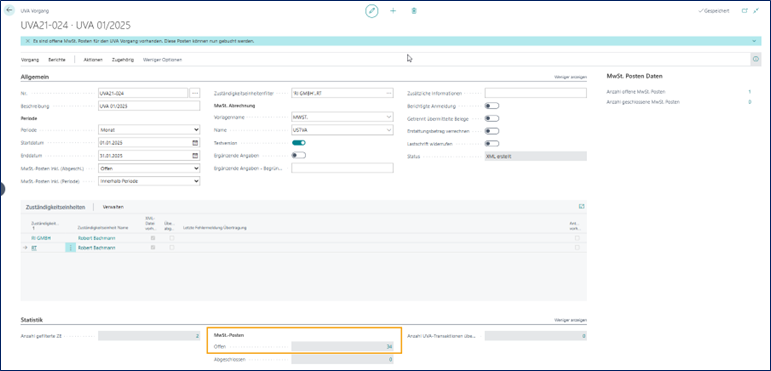Open RT Zuständigkeitseinheit link
The height and width of the screenshot is (371, 771).
tap(34, 248)
